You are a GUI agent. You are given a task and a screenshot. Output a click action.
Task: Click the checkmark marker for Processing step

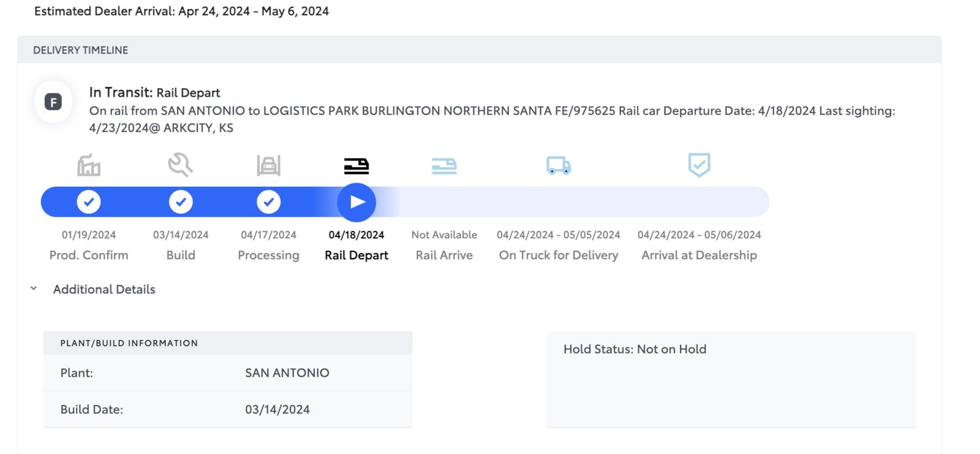point(268,202)
